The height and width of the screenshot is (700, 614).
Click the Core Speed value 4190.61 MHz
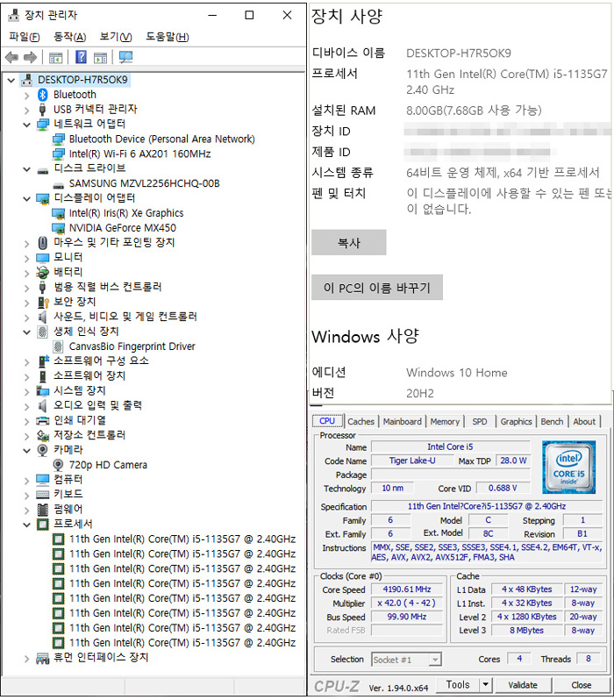(x=407, y=589)
